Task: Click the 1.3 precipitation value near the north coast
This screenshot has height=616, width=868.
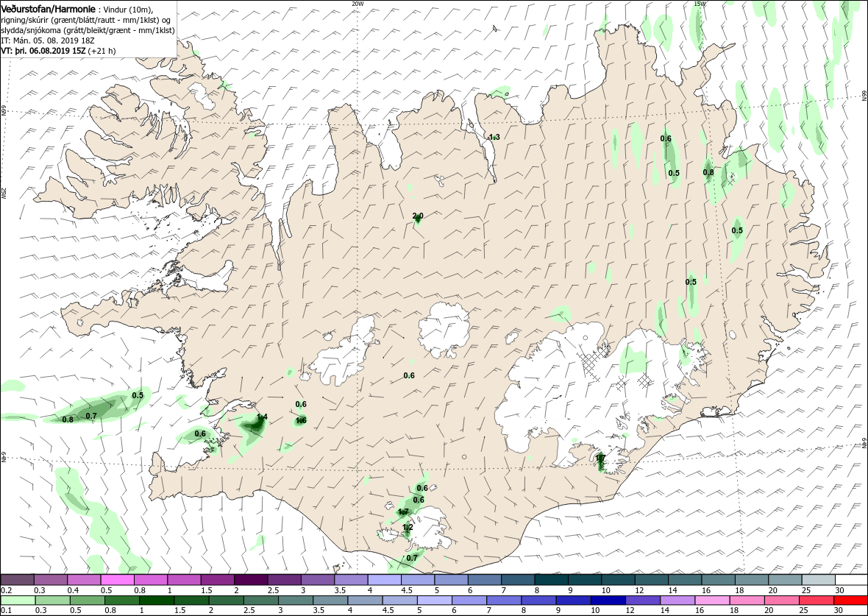Action: click(494, 137)
